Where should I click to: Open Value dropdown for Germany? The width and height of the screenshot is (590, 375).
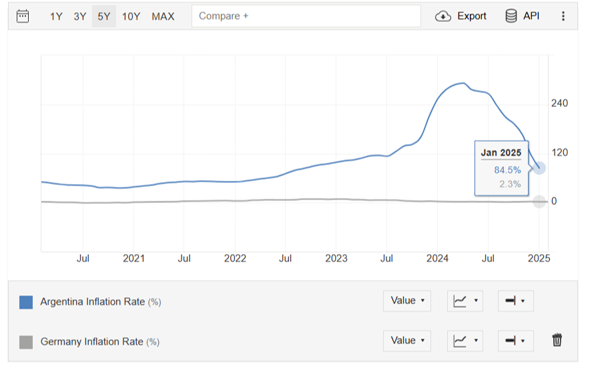tap(407, 340)
